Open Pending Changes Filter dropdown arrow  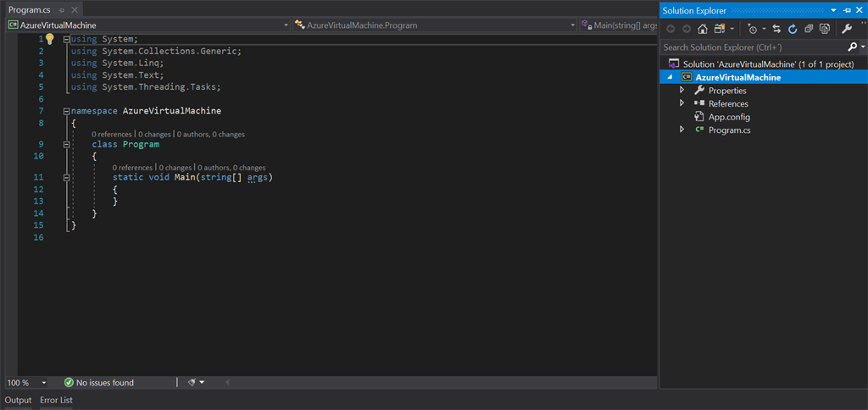click(764, 29)
